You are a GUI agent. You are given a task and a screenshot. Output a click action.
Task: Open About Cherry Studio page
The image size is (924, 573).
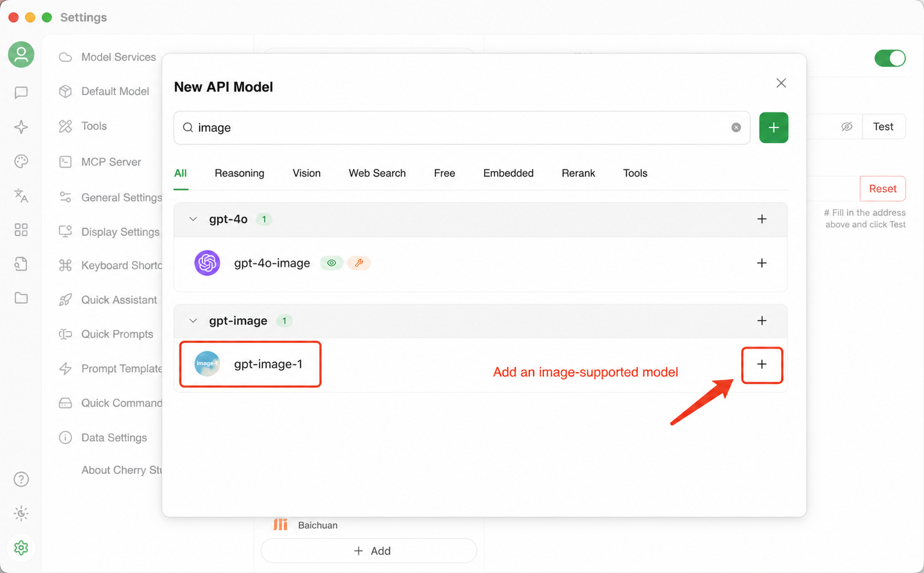pos(121,470)
